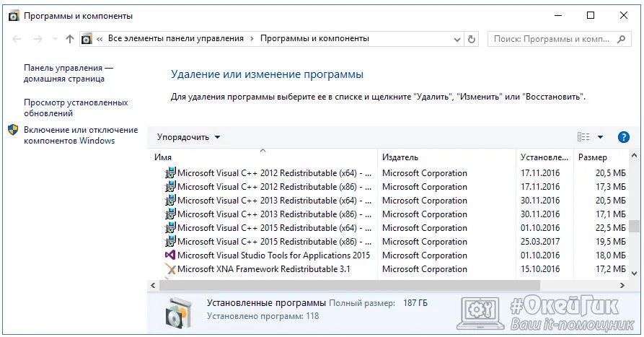Click the Visual Studio Tools purple icon

tap(170, 255)
